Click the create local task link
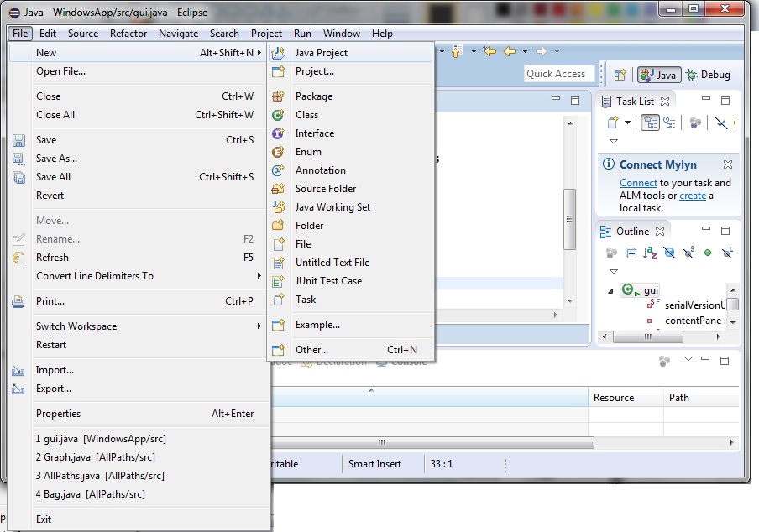This screenshot has width=759, height=532. click(x=693, y=196)
